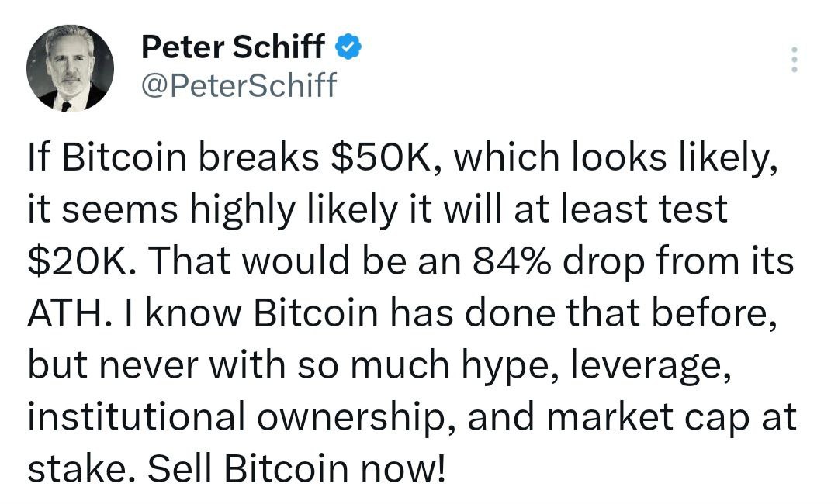Click the display name Peter Schiff
The width and height of the screenshot is (838, 504).
[233, 48]
